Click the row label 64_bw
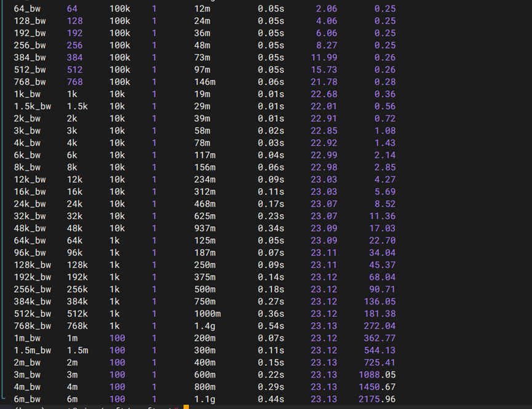Screen dimensions: 532x409 point(27,9)
